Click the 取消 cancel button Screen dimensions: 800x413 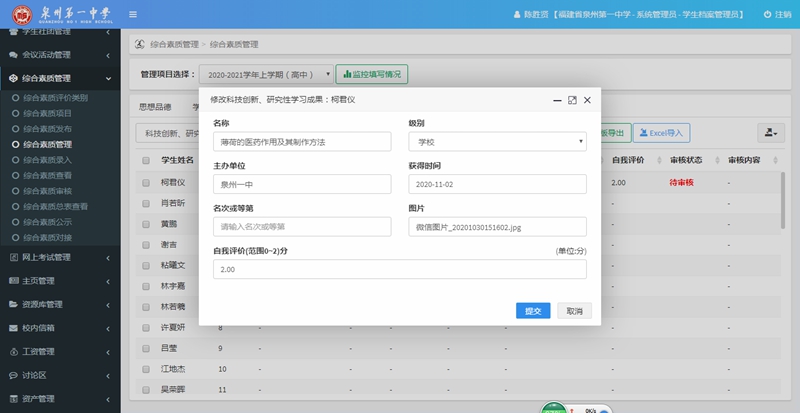(574, 311)
